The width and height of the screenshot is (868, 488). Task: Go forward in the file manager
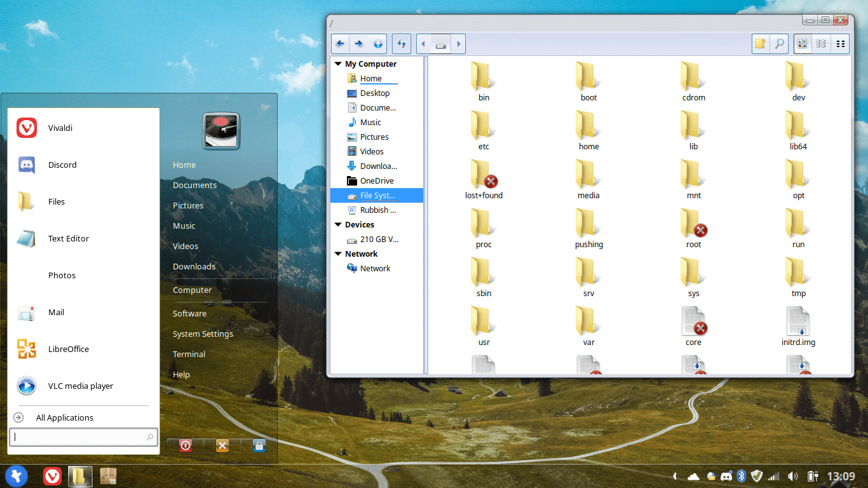pos(359,44)
